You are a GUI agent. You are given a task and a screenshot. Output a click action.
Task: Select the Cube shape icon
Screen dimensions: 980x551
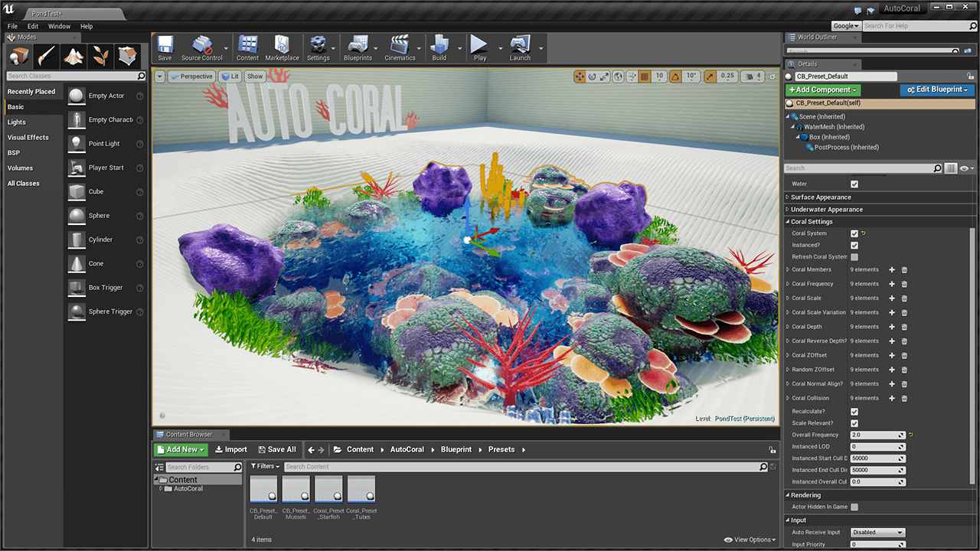(77, 191)
